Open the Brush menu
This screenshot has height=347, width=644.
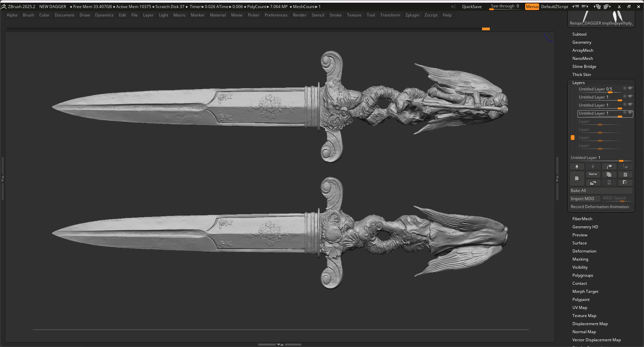pos(29,15)
